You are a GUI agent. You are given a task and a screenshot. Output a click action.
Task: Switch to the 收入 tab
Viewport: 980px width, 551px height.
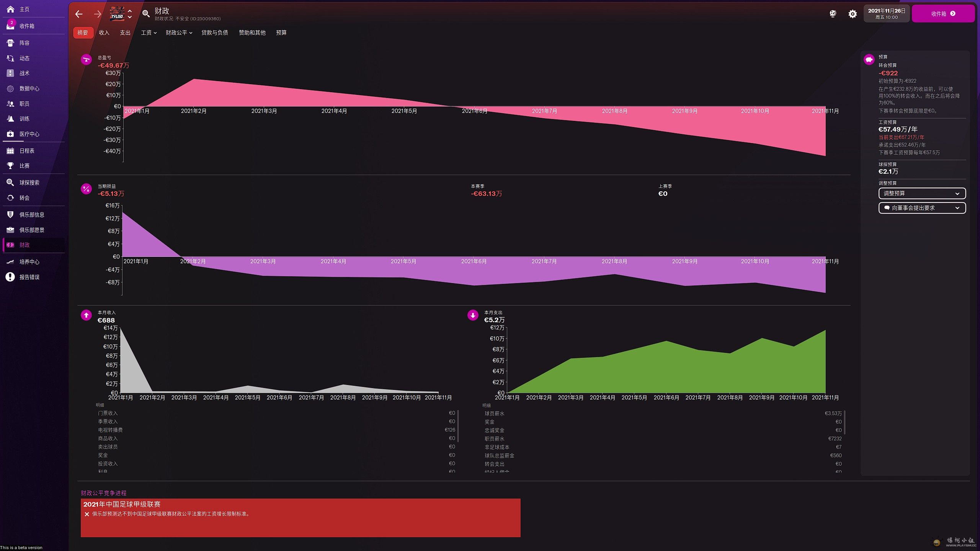click(104, 33)
